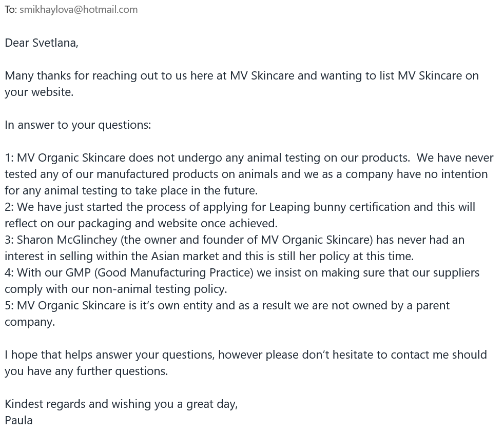Click the start of numbered point 5
Image resolution: width=504 pixels, height=433 pixels.
click(x=9, y=305)
